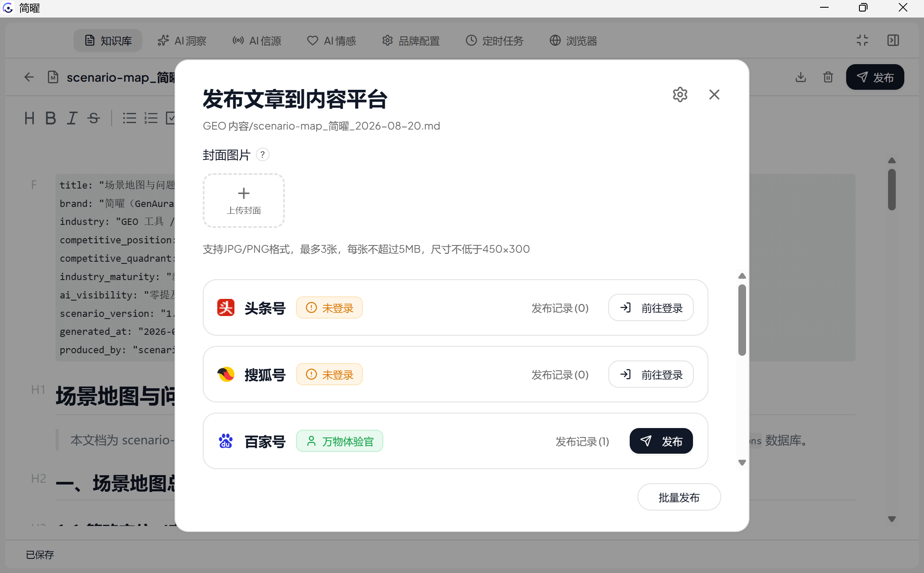Click the 百家号 Baidu logo

pyautogui.click(x=226, y=441)
